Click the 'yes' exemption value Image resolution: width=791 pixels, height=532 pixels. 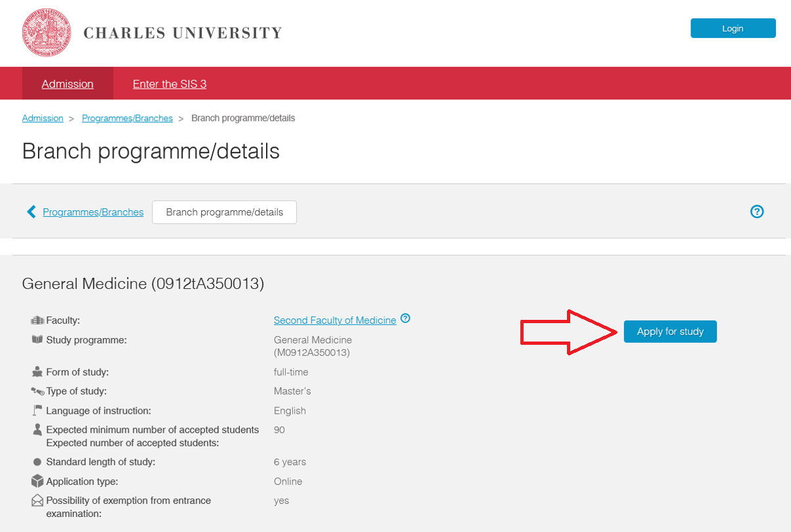281,501
